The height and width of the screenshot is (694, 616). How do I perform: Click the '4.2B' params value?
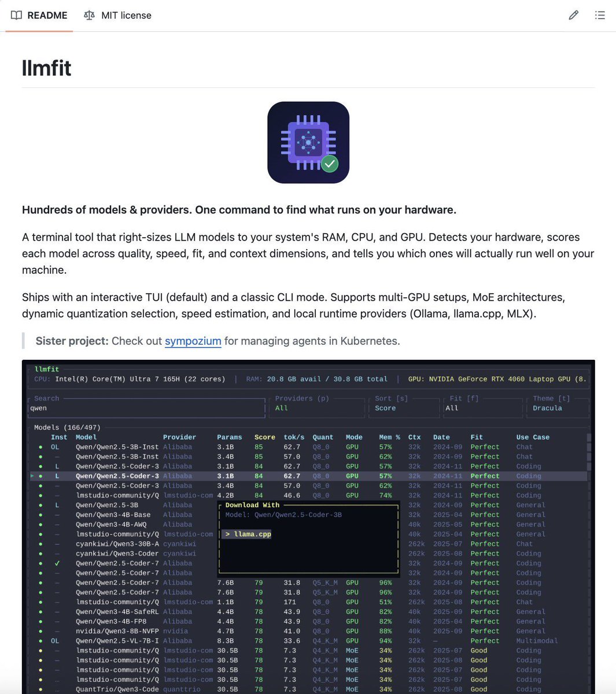(226, 495)
